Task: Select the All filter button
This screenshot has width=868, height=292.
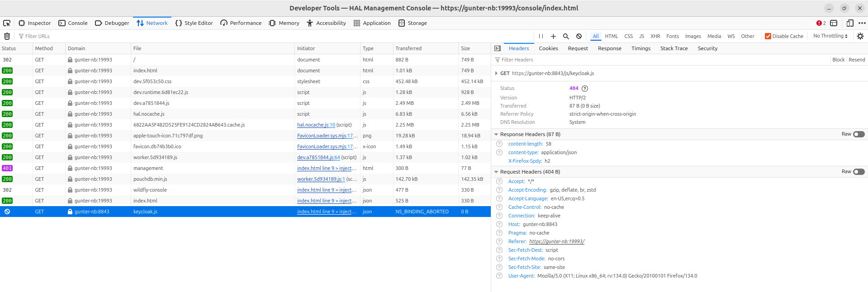Action: click(x=596, y=36)
